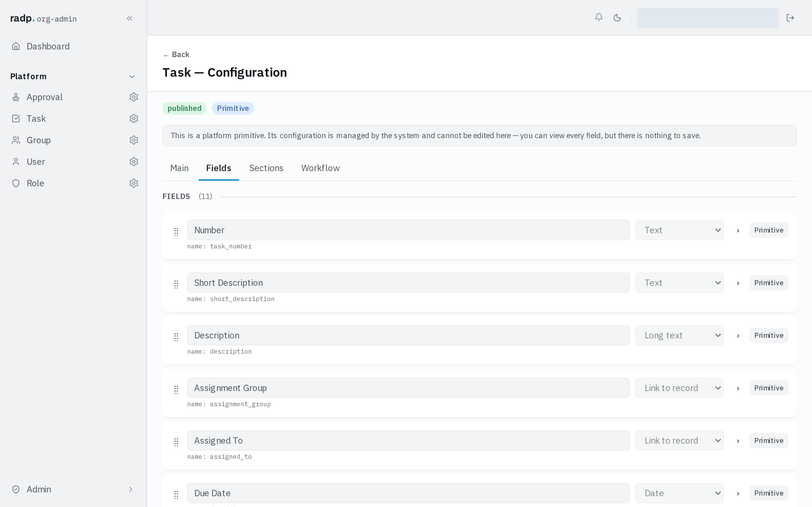Open User configuration gear icon

coord(134,162)
